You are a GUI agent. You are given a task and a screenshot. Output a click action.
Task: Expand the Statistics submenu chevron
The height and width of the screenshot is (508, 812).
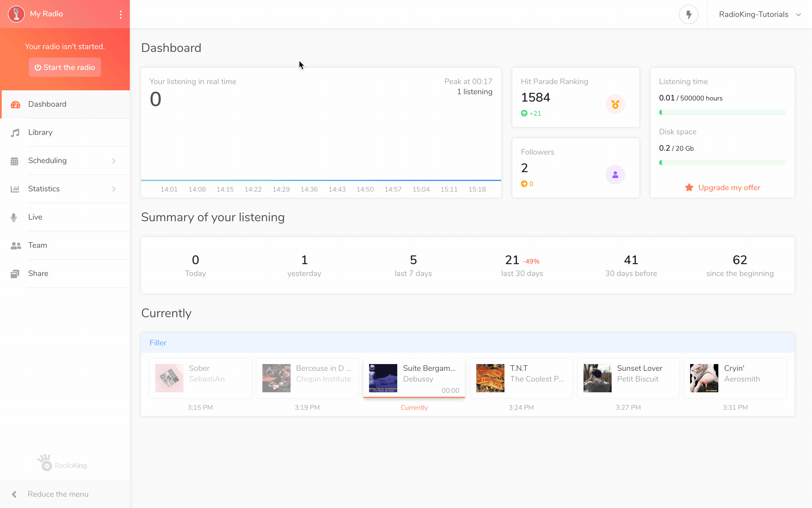(114, 189)
